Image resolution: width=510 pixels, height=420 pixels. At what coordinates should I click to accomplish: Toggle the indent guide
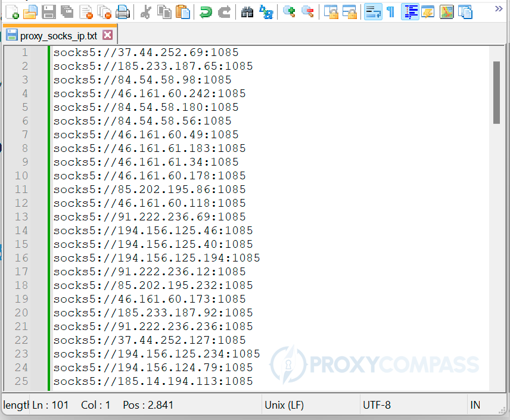(410, 12)
